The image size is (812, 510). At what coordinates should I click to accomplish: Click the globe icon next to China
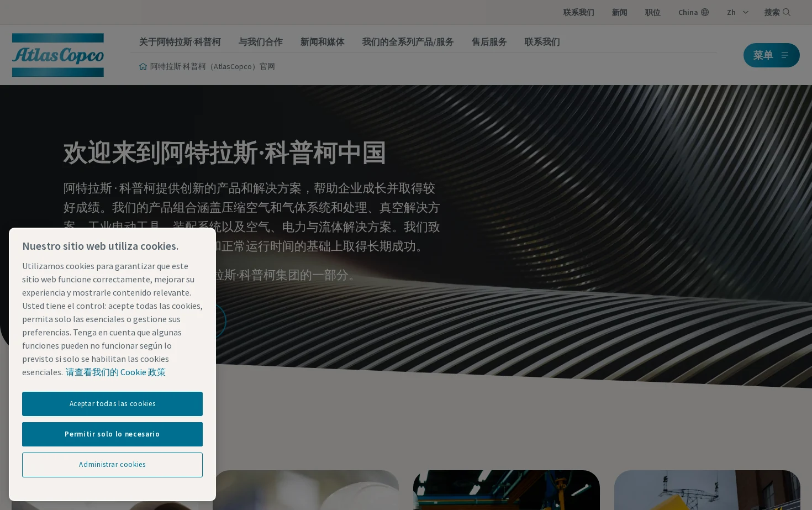(705, 12)
